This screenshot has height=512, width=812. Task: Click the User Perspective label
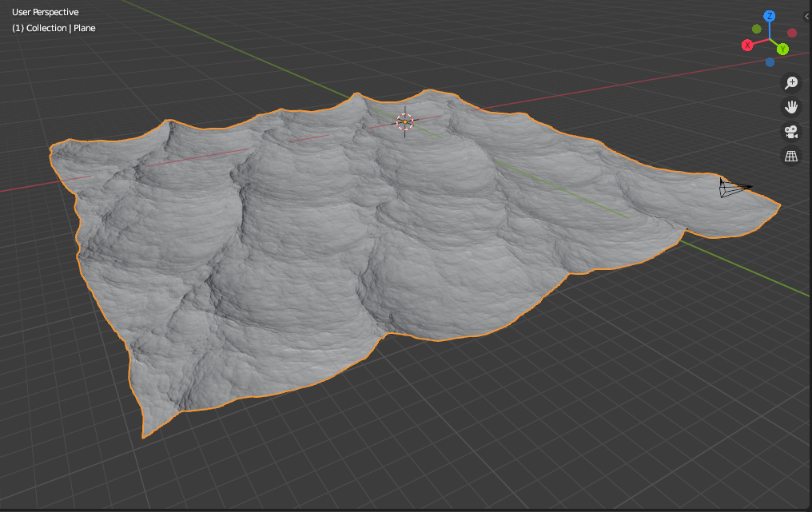(x=44, y=11)
